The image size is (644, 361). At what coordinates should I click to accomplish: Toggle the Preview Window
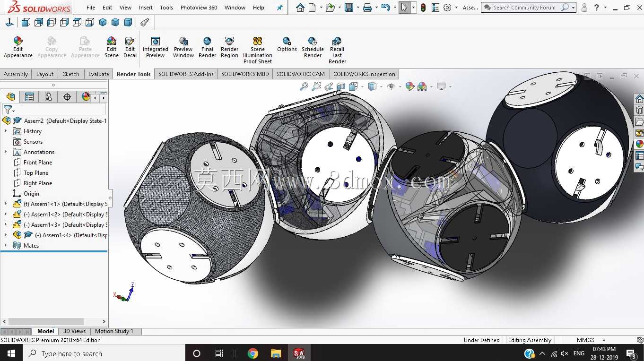(183, 48)
